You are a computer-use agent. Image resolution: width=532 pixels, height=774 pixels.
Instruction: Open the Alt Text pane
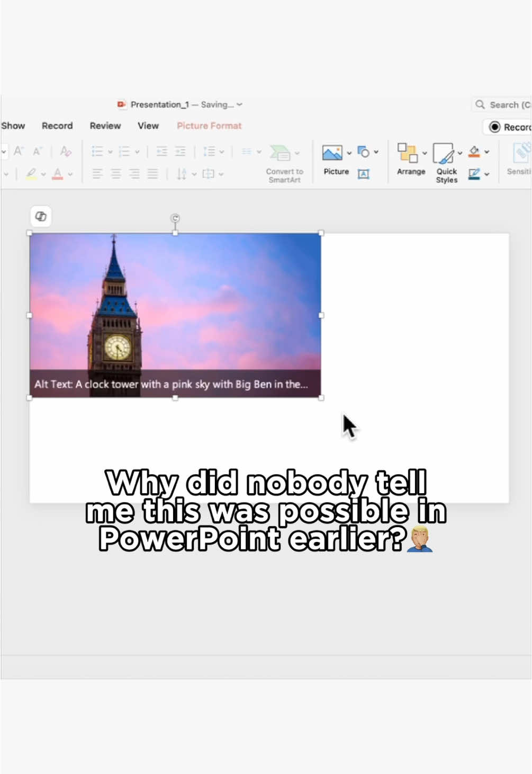364,174
